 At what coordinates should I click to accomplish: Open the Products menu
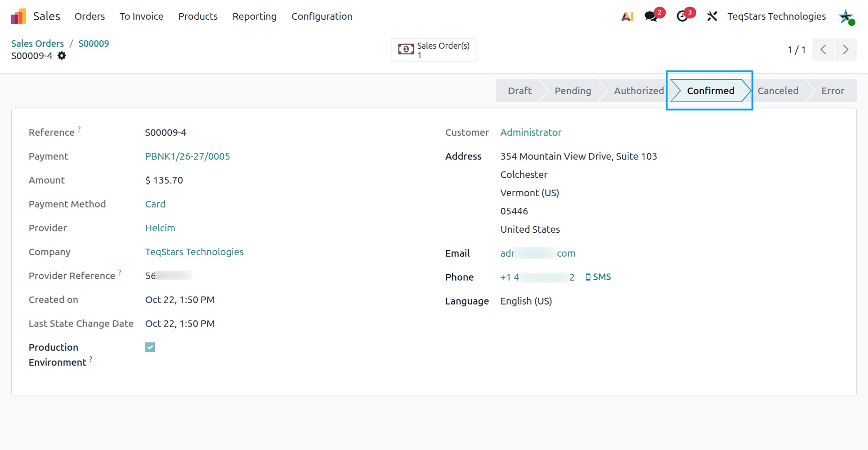[x=198, y=16]
